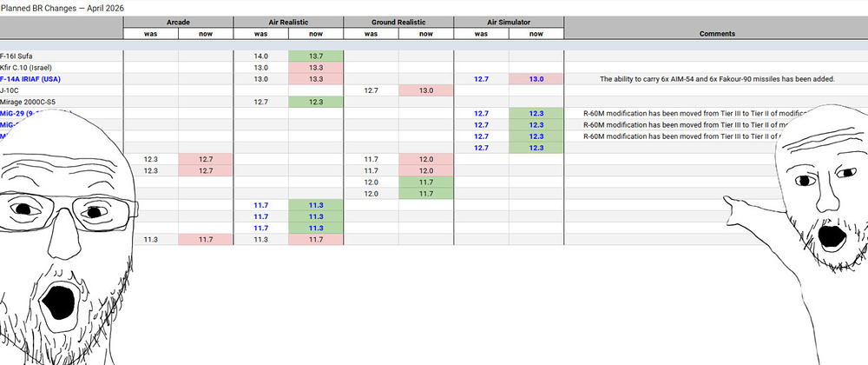
Task: Click J-10C Ground Realistic 'was' value 12.7
Action: pos(372,90)
